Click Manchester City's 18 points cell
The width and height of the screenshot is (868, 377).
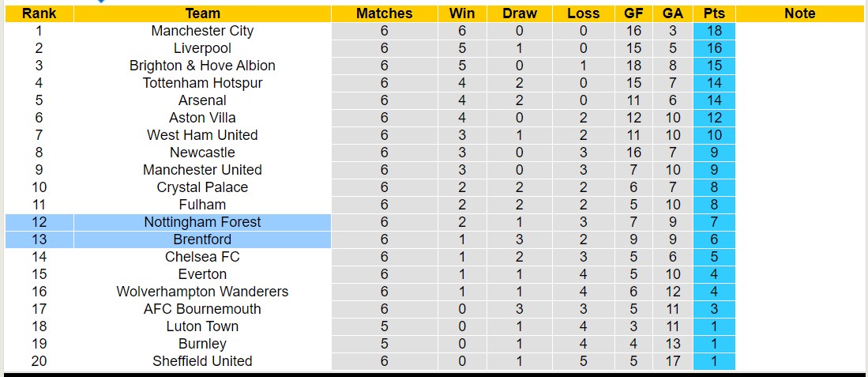tap(714, 31)
